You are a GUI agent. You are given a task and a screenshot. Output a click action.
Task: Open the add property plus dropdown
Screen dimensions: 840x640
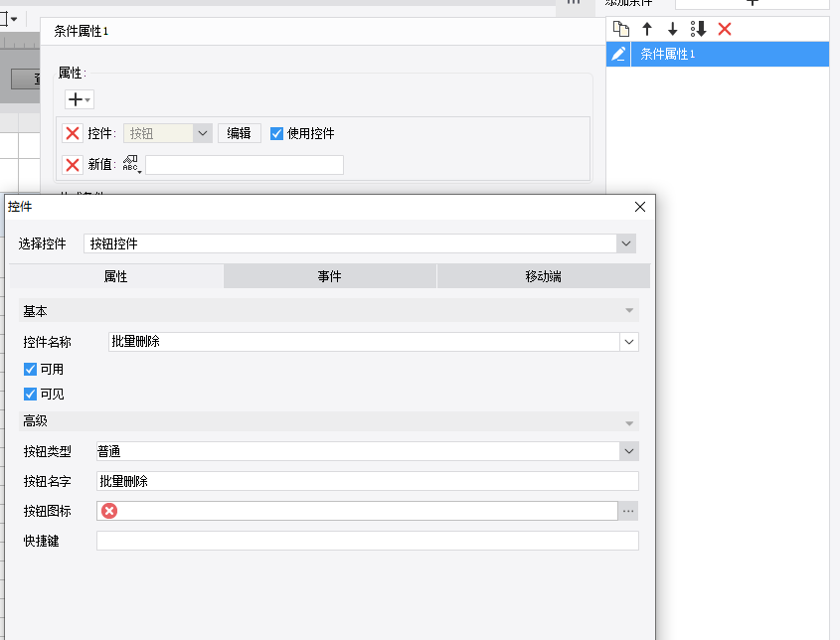tap(80, 99)
